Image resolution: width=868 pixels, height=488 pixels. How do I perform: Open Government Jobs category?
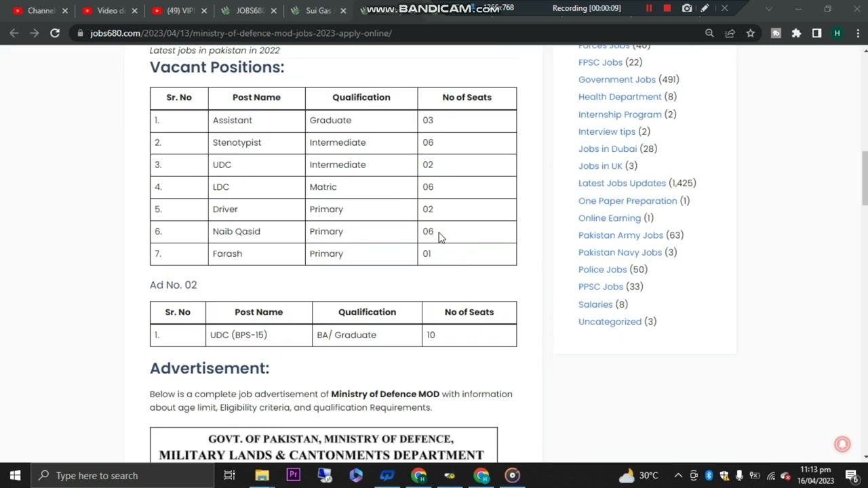[x=616, y=79]
